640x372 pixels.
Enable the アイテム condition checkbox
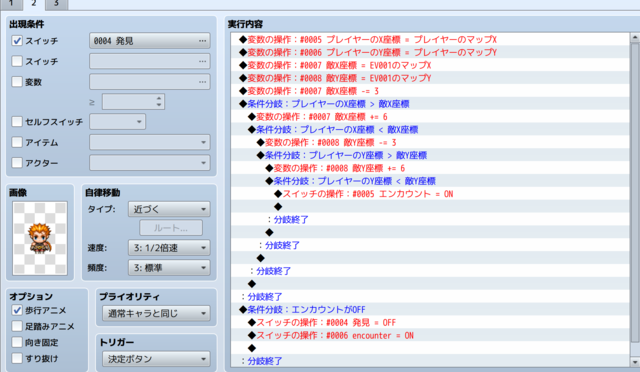[17, 142]
